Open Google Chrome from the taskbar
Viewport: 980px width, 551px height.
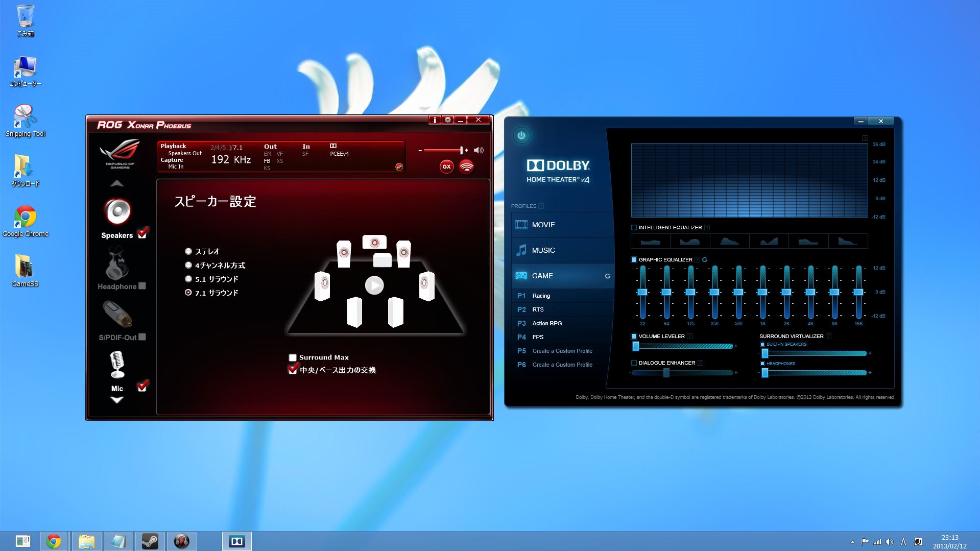54,541
